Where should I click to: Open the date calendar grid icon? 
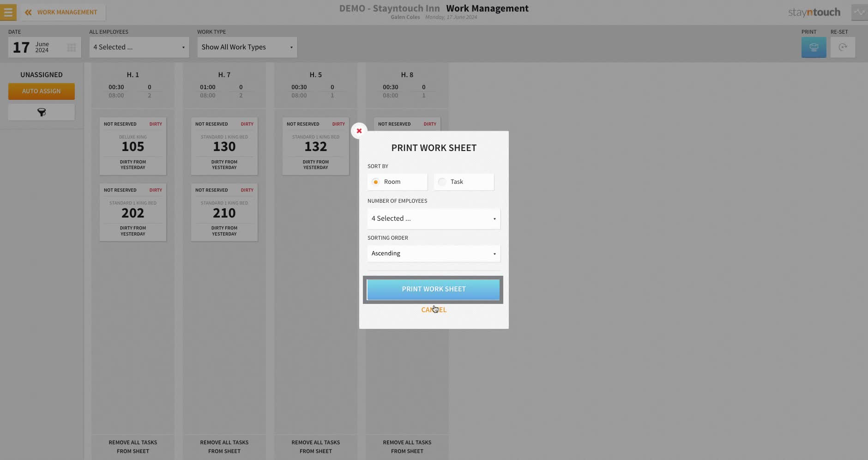pos(71,48)
